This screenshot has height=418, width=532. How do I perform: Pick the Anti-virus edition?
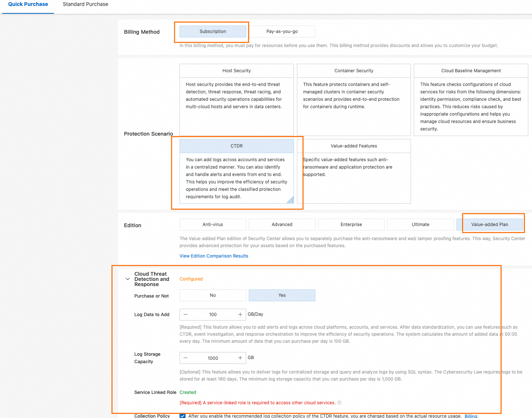pyautogui.click(x=213, y=225)
